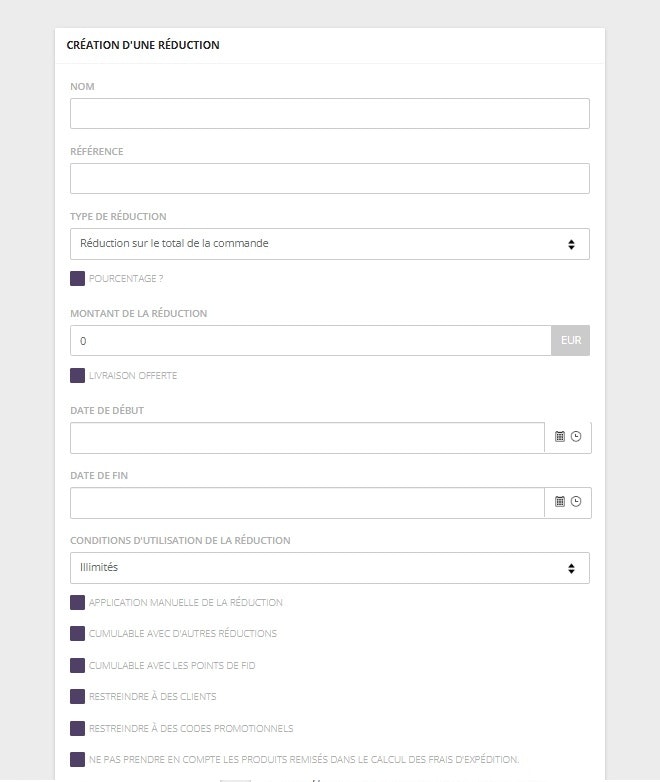Click clock icon for Date de fin
The height and width of the screenshot is (782, 660).
(x=576, y=502)
